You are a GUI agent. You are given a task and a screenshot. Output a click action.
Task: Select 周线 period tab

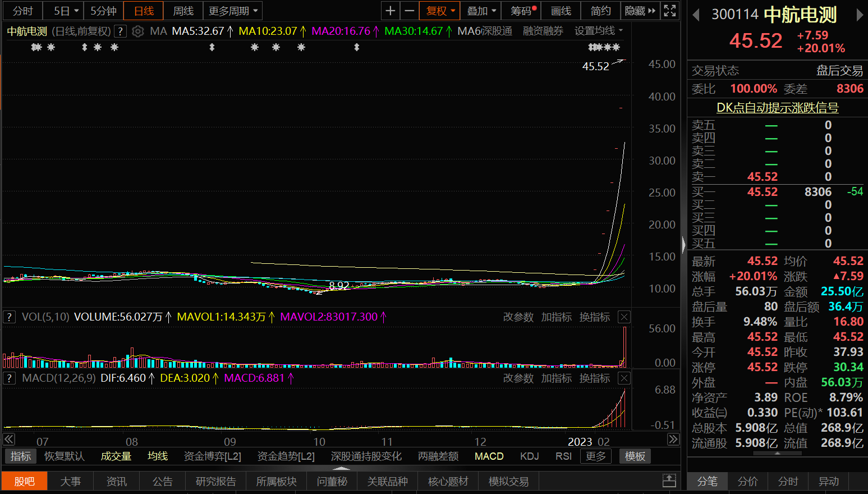coord(183,11)
